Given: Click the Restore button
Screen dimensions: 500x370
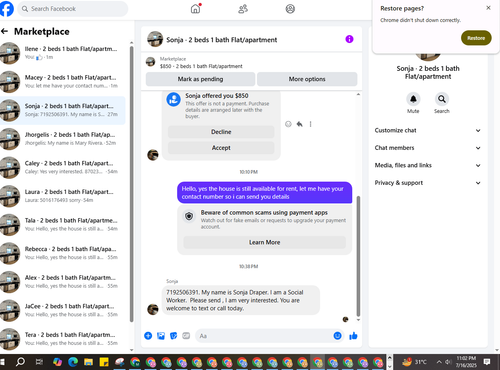Looking at the screenshot, I should pyautogui.click(x=476, y=38).
